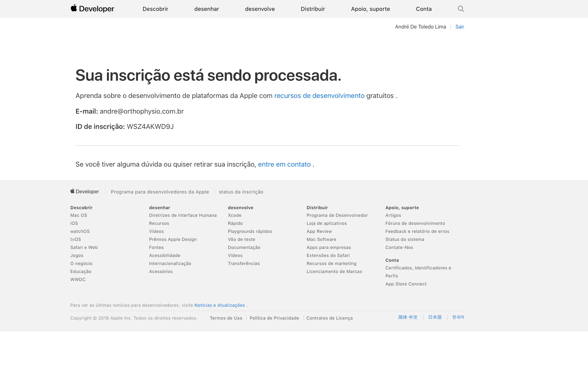Open O negócio footer link
This screenshot has height=383, width=588.
point(82,263)
